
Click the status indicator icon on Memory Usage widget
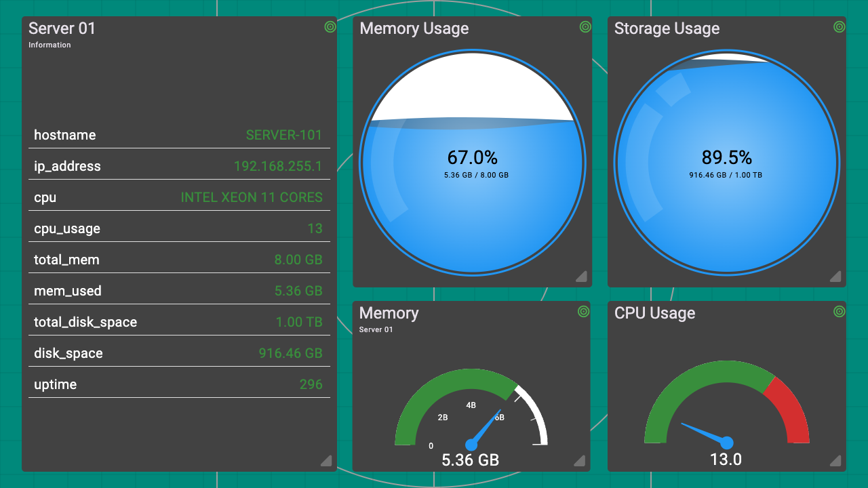[585, 27]
